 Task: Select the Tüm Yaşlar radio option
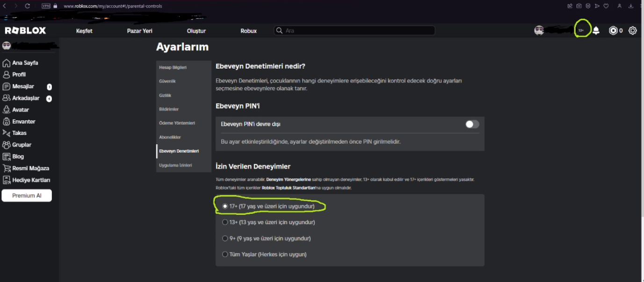[x=225, y=254]
